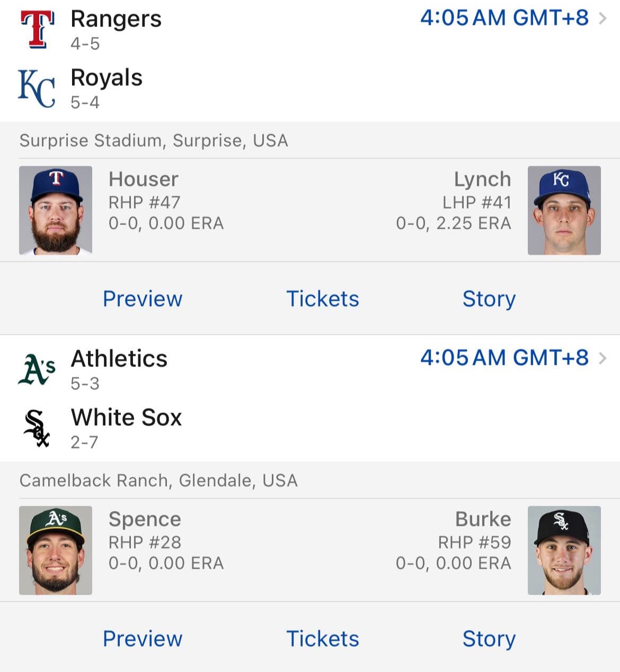Open Preview for Rangers vs Royals
This screenshot has width=620, height=672.
[x=143, y=299]
